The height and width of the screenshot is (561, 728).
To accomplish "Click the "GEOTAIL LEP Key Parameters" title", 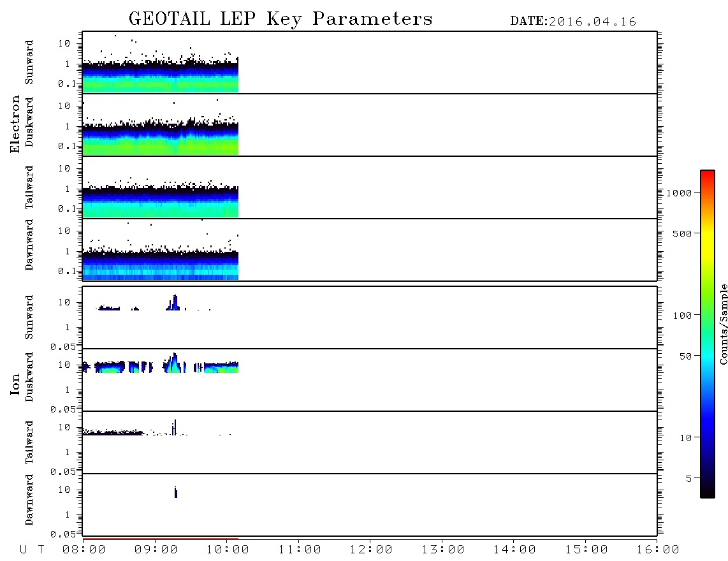I will point(280,19).
